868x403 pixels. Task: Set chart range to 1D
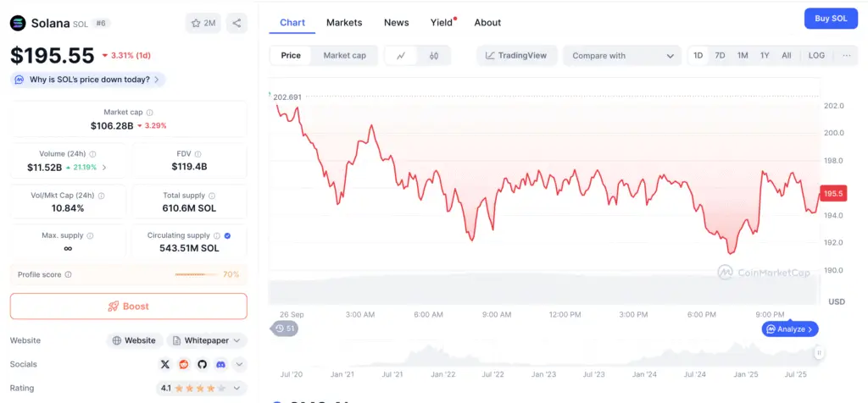point(698,56)
